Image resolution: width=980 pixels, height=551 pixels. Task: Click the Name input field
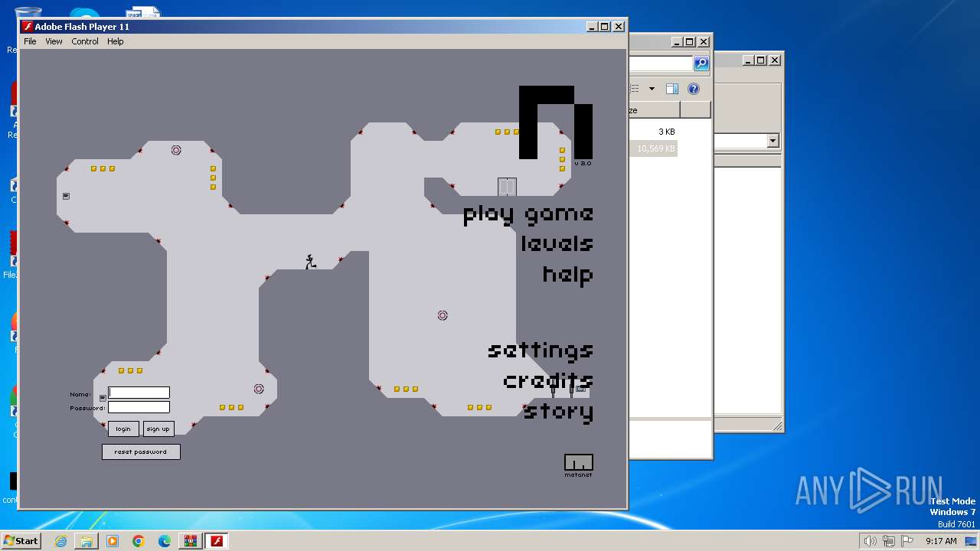(x=139, y=393)
